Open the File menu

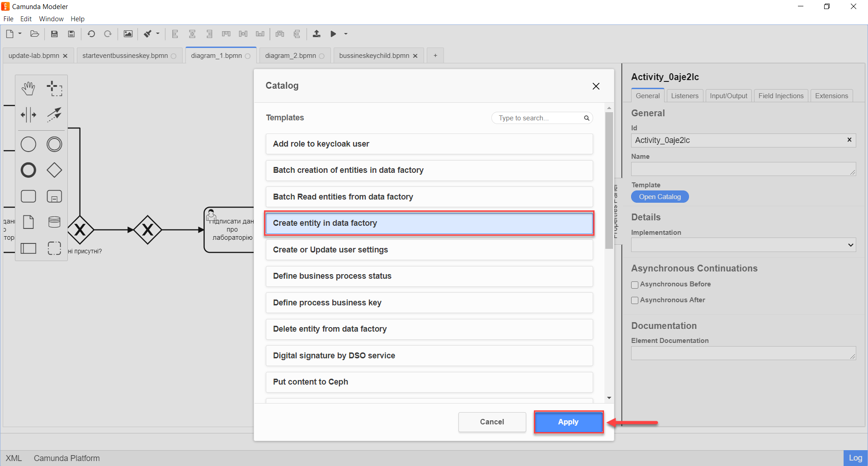pos(9,19)
